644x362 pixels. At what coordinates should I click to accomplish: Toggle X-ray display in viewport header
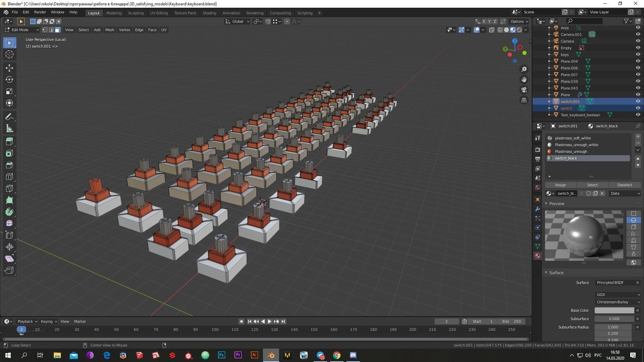click(x=492, y=30)
